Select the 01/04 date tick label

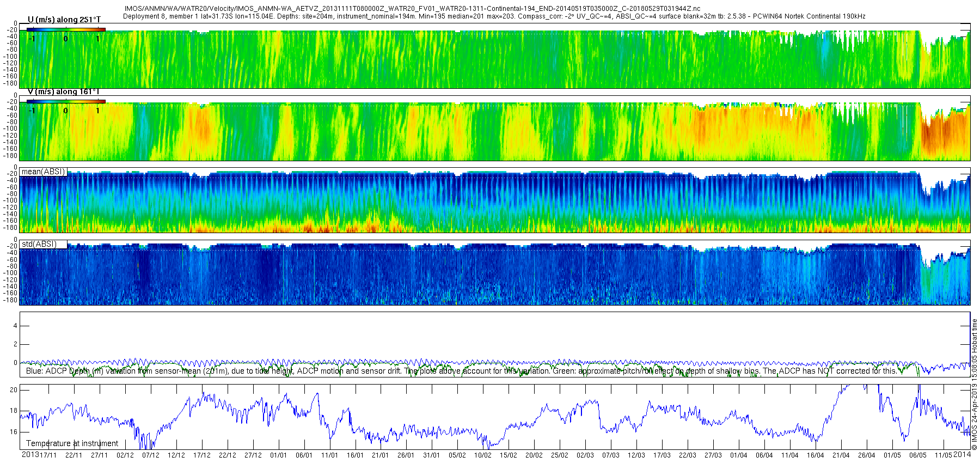point(739,455)
